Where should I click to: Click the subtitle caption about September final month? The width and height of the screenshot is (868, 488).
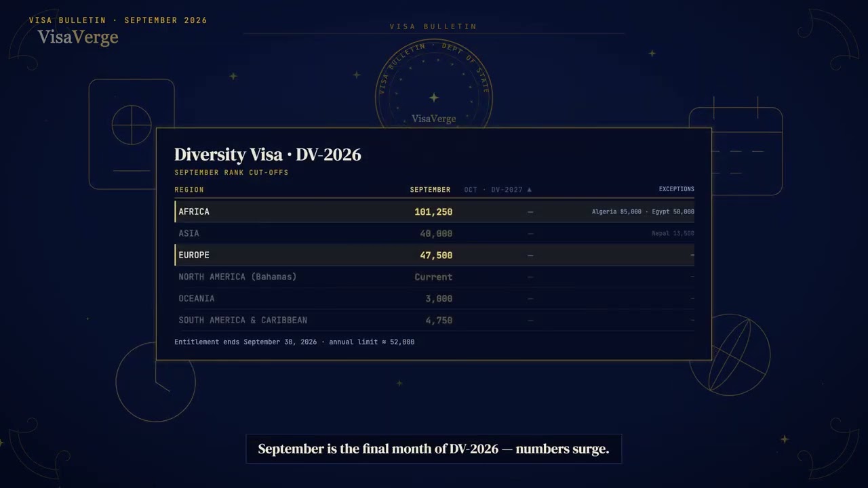(433, 449)
